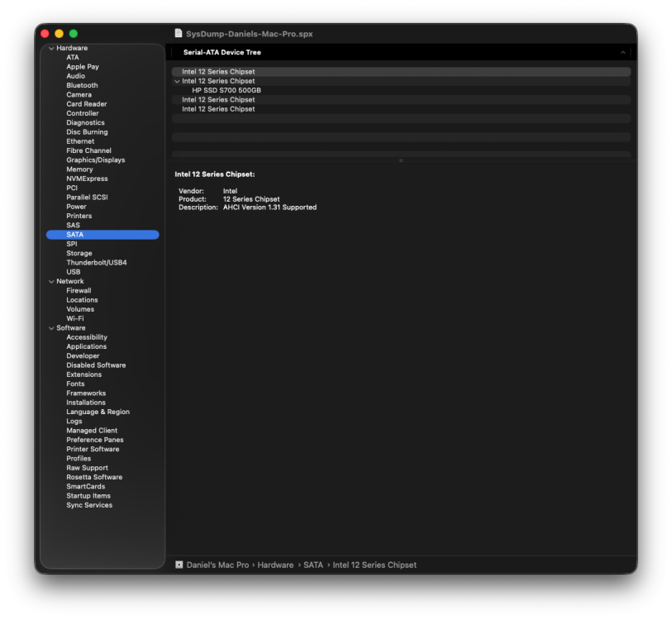Viewport: 672px width, 620px height.
Task: Select Language & Region
Action: point(98,412)
